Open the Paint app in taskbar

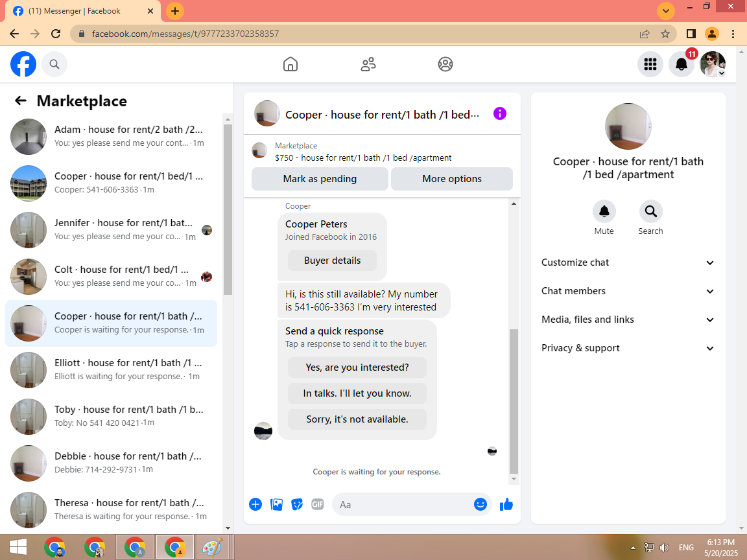213,548
